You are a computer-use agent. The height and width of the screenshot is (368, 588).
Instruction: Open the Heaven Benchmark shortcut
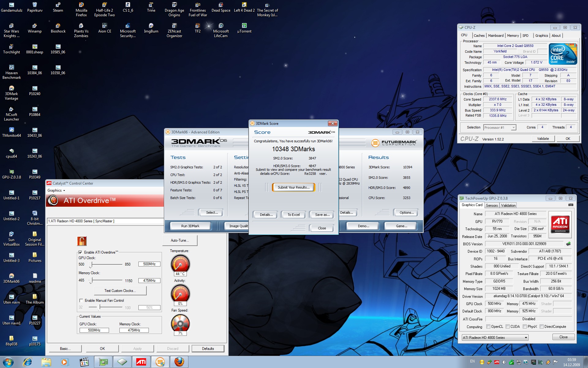[x=12, y=72]
